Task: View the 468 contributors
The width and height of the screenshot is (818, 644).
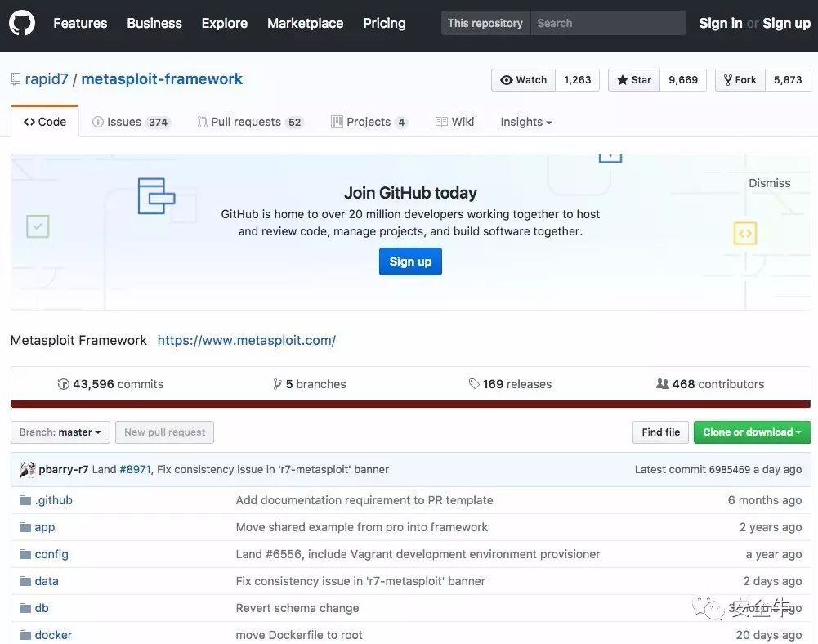Action: point(710,384)
